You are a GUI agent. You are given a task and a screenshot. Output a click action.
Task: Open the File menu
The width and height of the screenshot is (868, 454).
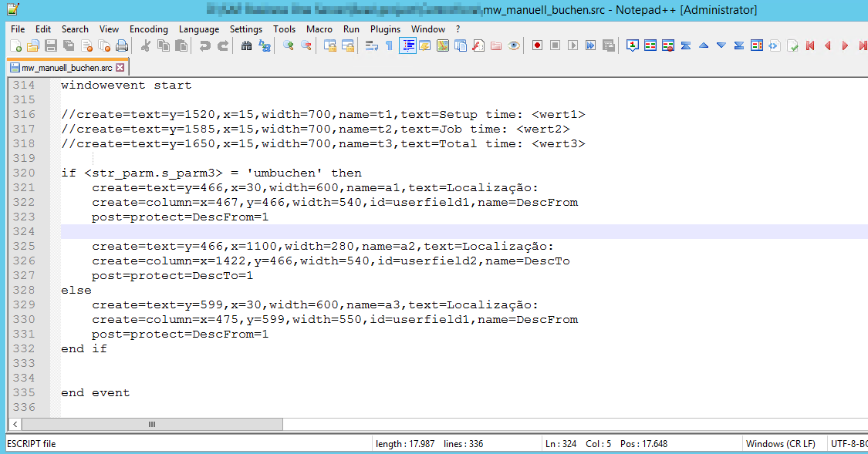[18, 29]
